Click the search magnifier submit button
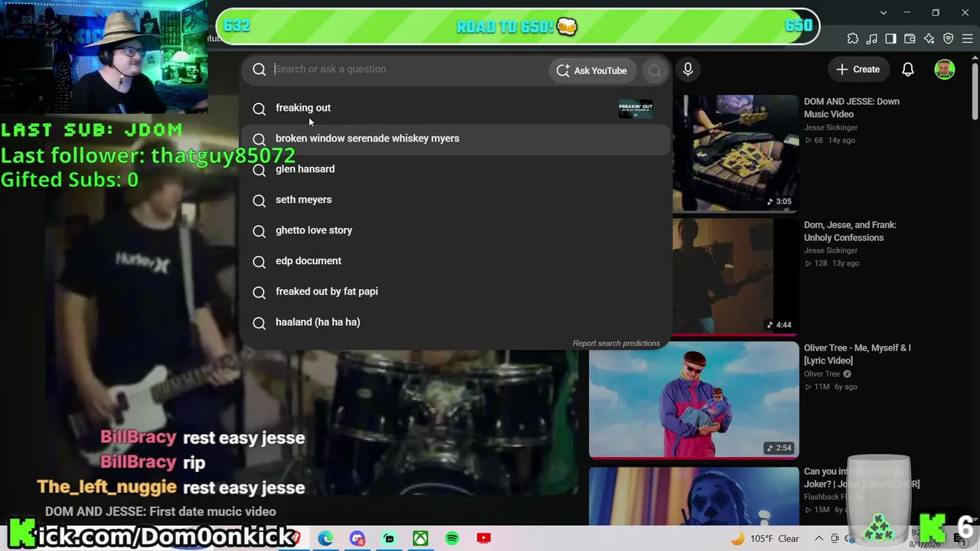Image resolution: width=980 pixels, height=551 pixels. (655, 70)
